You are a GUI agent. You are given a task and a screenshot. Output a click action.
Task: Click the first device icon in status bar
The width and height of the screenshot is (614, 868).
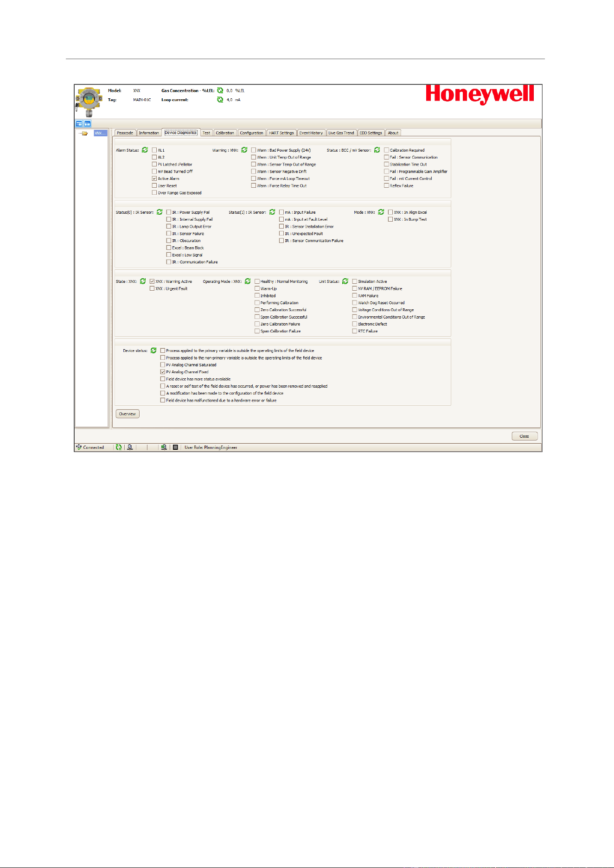coord(130,447)
